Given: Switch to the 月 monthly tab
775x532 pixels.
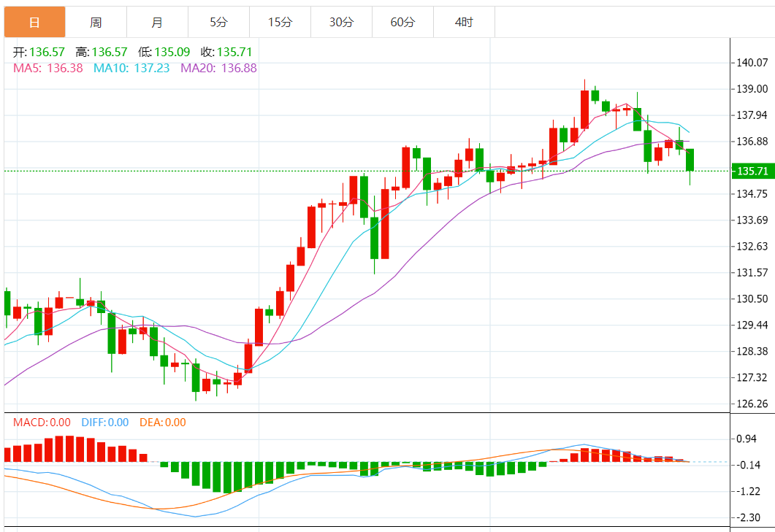Looking at the screenshot, I should (157, 22).
